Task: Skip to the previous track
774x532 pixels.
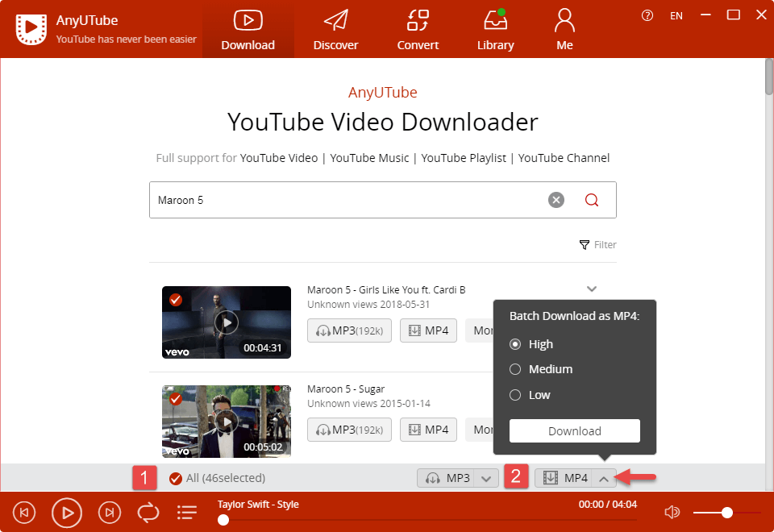Action: click(x=24, y=513)
